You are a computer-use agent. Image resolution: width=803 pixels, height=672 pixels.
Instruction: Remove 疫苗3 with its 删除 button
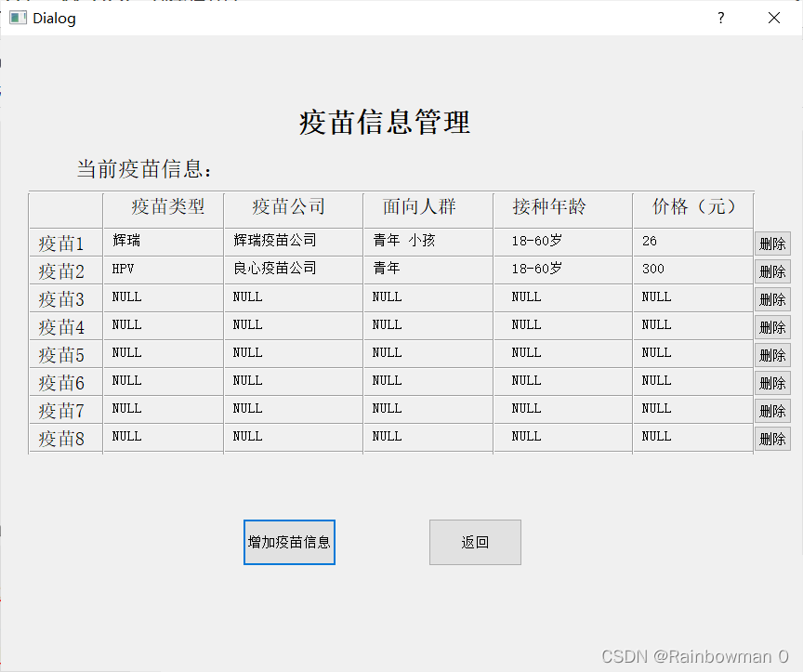pos(772,299)
